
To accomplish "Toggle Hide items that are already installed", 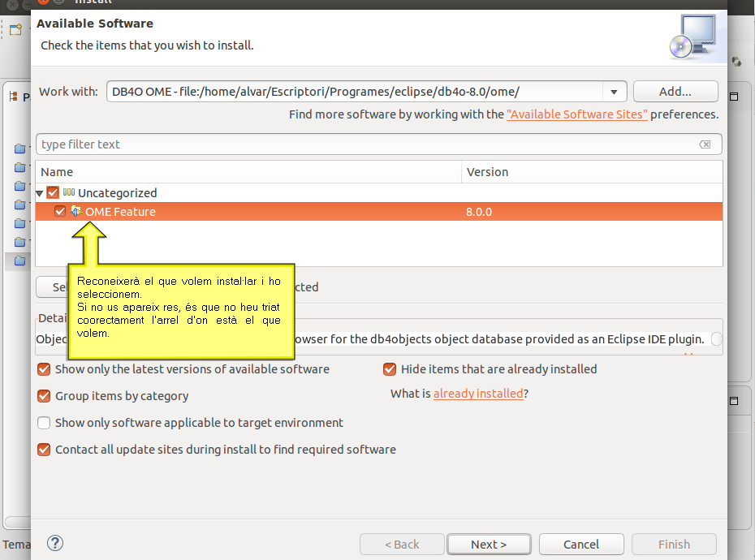I will click(x=390, y=369).
